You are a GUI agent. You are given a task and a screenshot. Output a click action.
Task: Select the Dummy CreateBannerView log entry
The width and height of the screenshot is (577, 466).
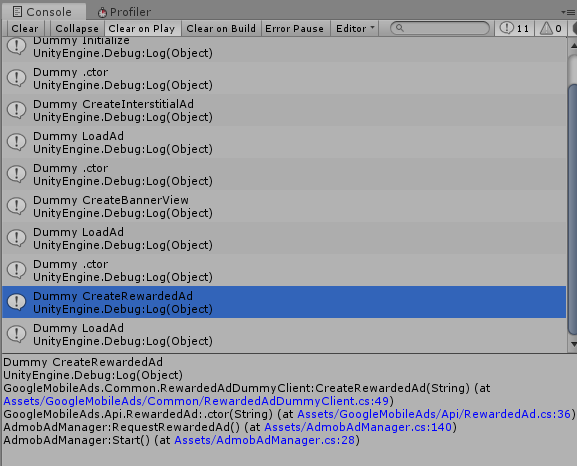click(284, 206)
